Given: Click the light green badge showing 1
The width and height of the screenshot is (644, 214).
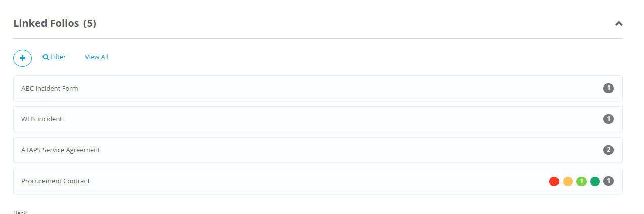Looking at the screenshot, I should point(581,181).
